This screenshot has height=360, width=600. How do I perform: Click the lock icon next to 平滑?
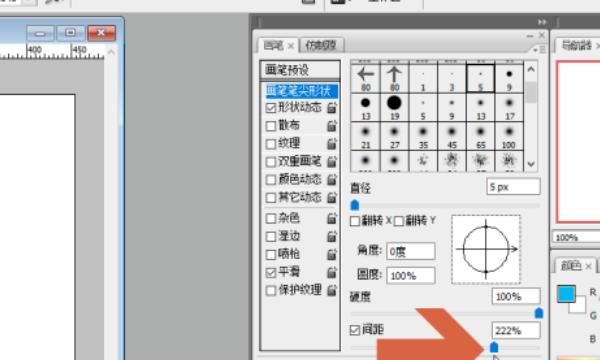click(x=332, y=272)
